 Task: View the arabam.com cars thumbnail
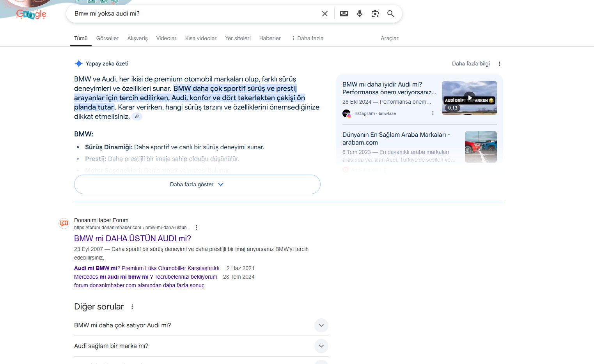481,147
